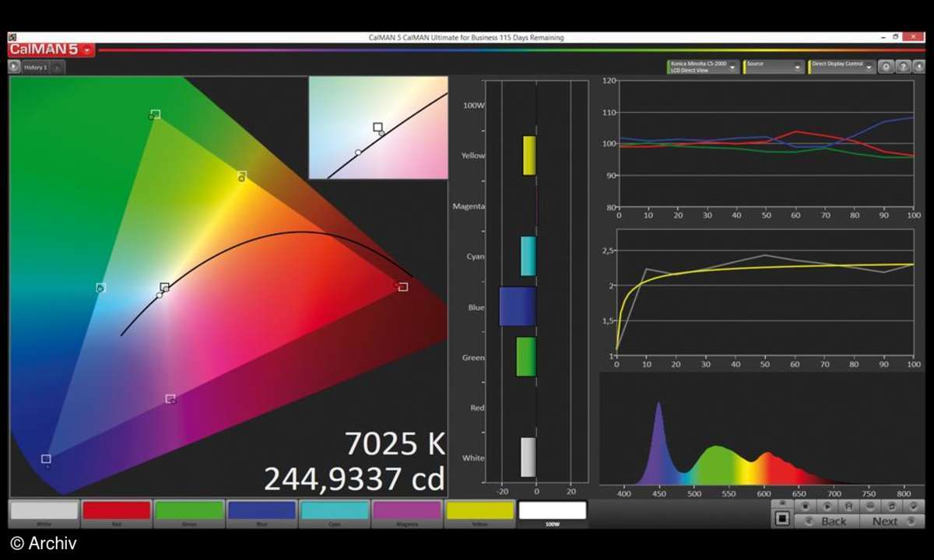
Task: Click the blue primary target square on CIE chart
Action: click(46, 459)
